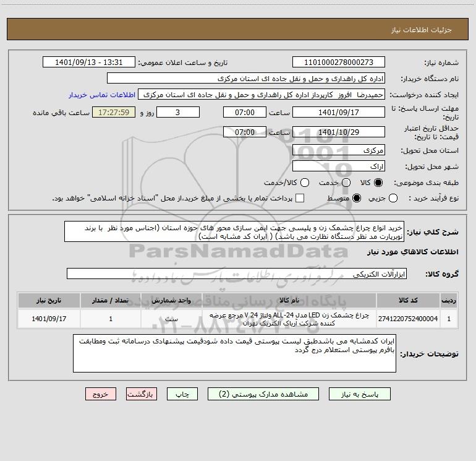
Task: Click the پاسخ به نیاز button
Action: click(x=360, y=394)
